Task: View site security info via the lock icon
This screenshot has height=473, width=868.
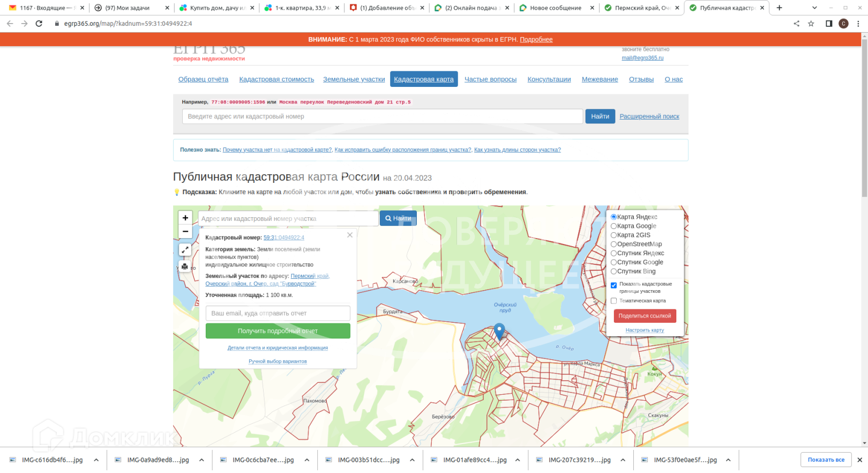Action: pyautogui.click(x=57, y=24)
